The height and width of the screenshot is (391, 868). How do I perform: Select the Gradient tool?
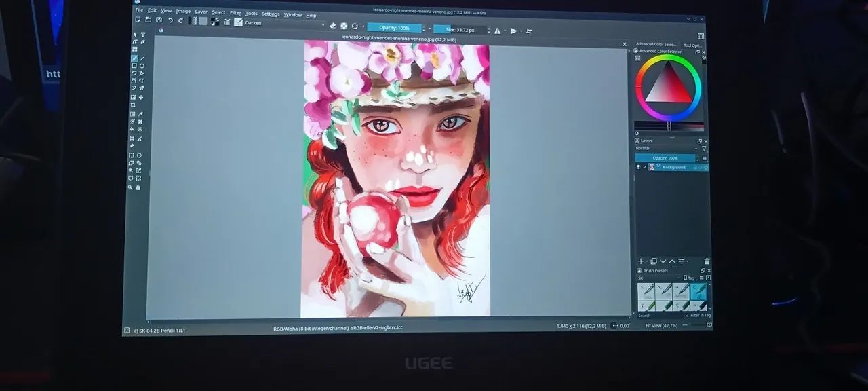134,113
